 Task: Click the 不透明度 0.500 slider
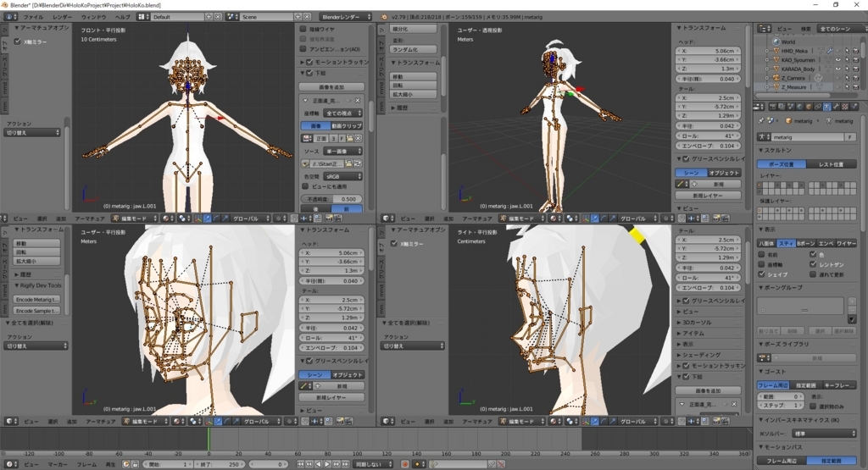pos(331,199)
